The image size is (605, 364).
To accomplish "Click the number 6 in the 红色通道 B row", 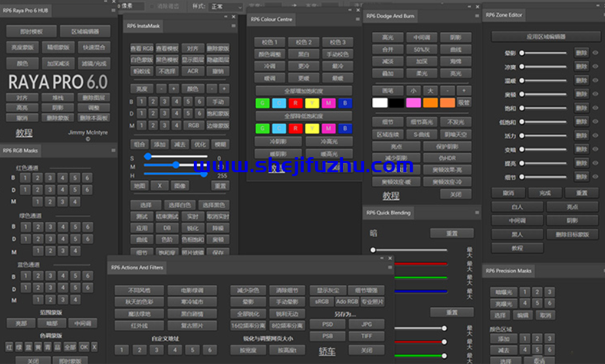I will click(87, 178).
